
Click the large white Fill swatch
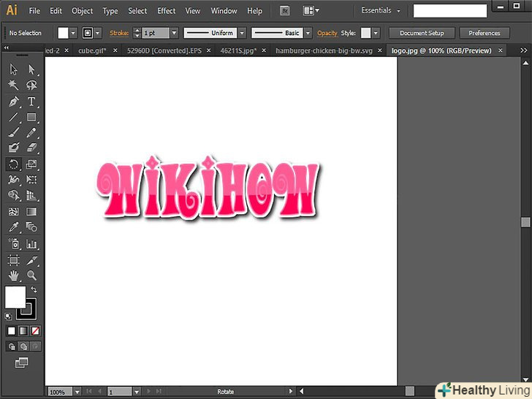(x=15, y=297)
